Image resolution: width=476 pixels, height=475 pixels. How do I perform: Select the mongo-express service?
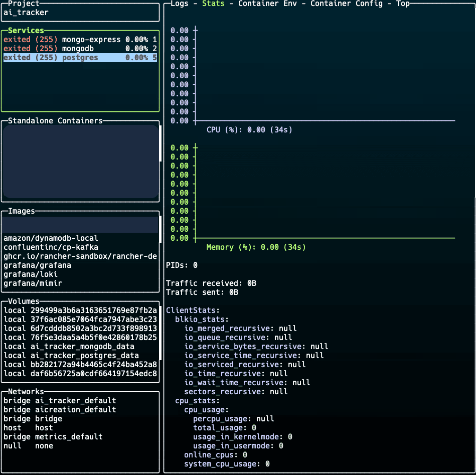80,40
